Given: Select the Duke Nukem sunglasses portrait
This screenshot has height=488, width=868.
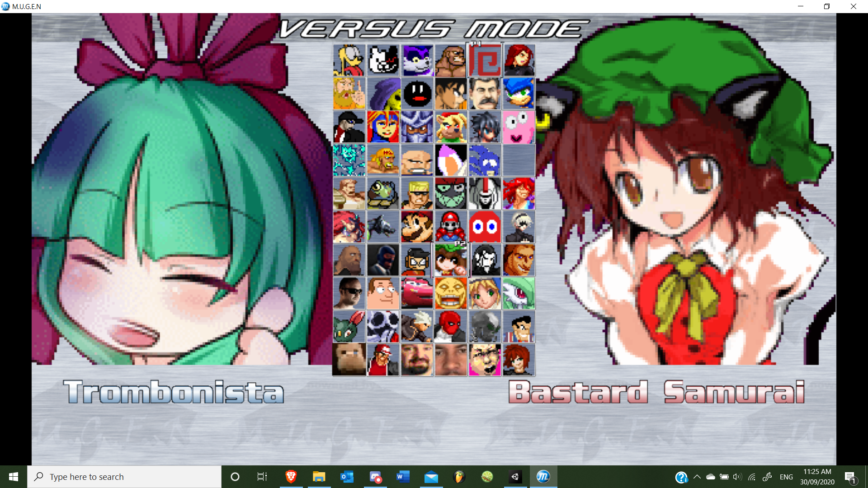Looking at the screenshot, I should (417, 194).
